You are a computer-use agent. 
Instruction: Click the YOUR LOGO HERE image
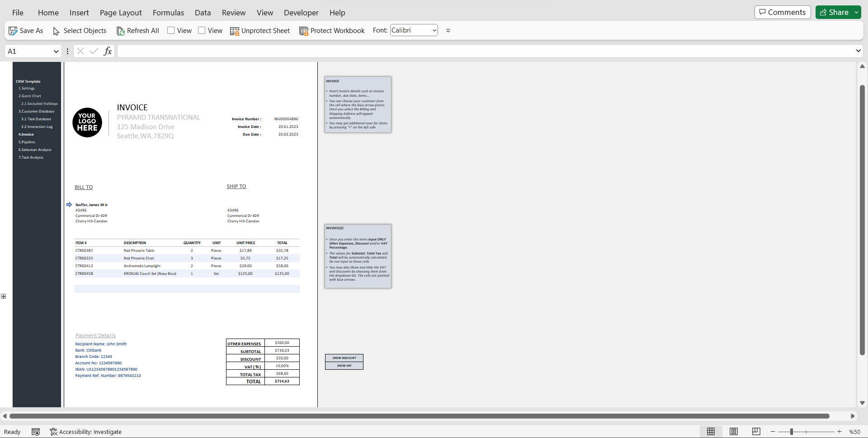[x=87, y=122]
